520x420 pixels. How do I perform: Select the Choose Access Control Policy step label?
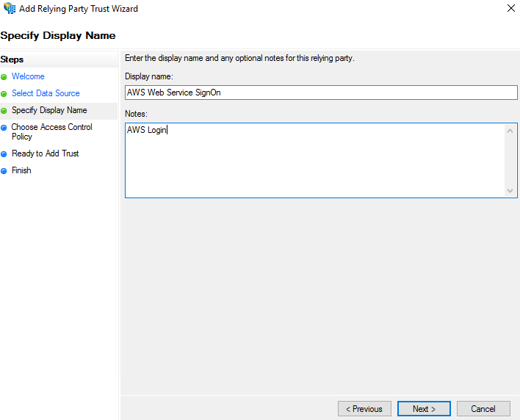[51, 131]
